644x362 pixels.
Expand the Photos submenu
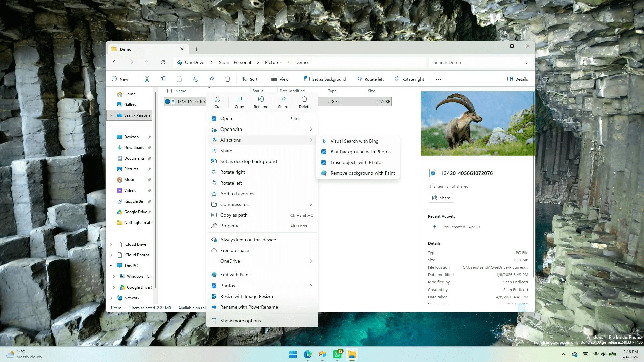click(x=311, y=286)
